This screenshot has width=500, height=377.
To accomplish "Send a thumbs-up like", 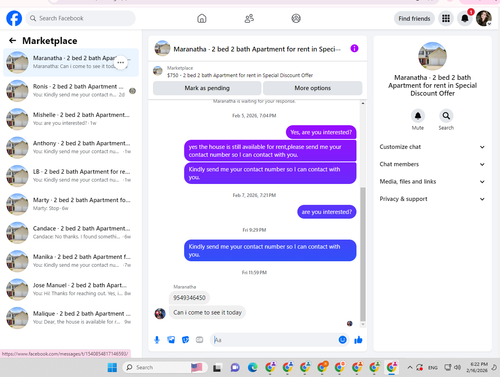I will pos(358,340).
